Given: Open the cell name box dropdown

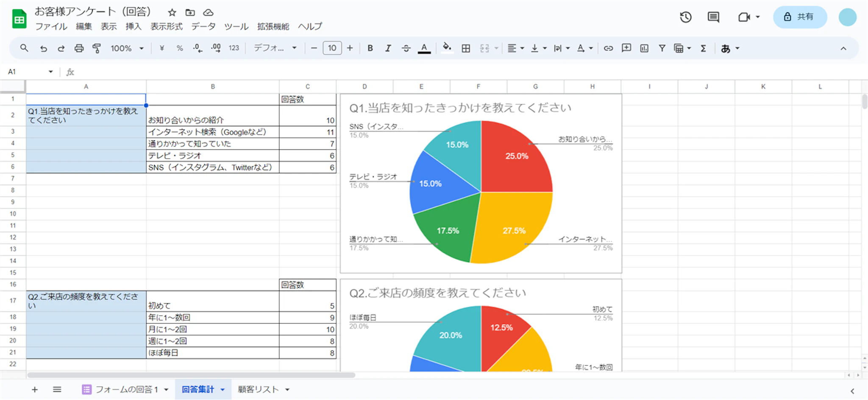Looking at the screenshot, I should tap(50, 72).
